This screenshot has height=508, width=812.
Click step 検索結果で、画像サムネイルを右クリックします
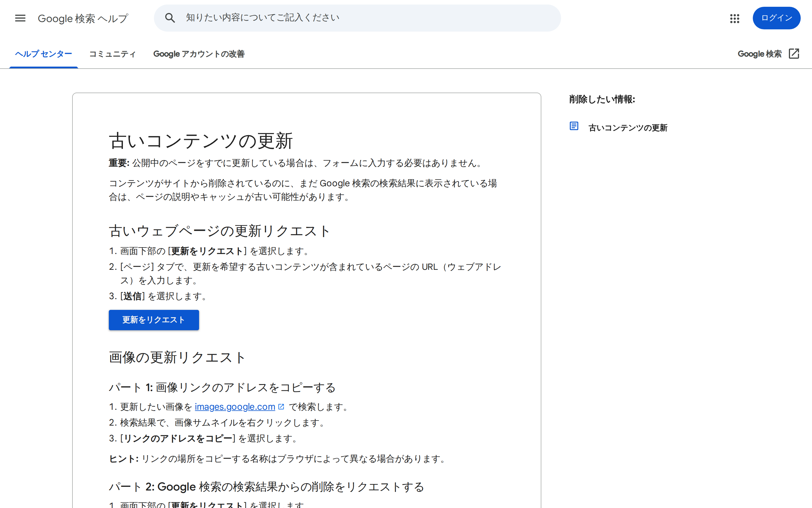[x=223, y=423]
